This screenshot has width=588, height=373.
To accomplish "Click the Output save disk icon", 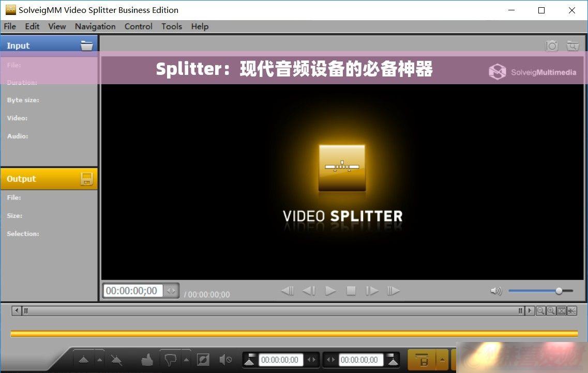I will [87, 179].
